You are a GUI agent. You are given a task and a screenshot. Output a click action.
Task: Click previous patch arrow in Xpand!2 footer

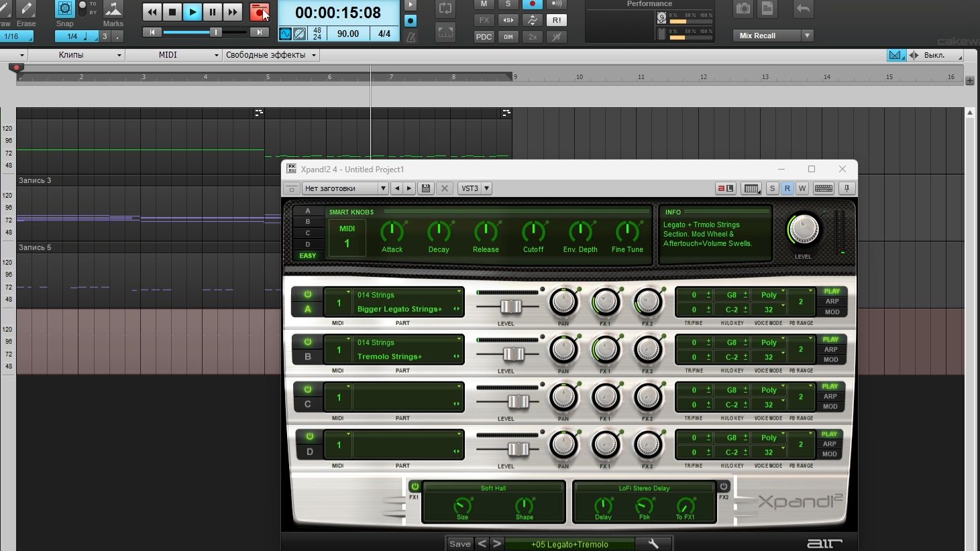pos(482,544)
